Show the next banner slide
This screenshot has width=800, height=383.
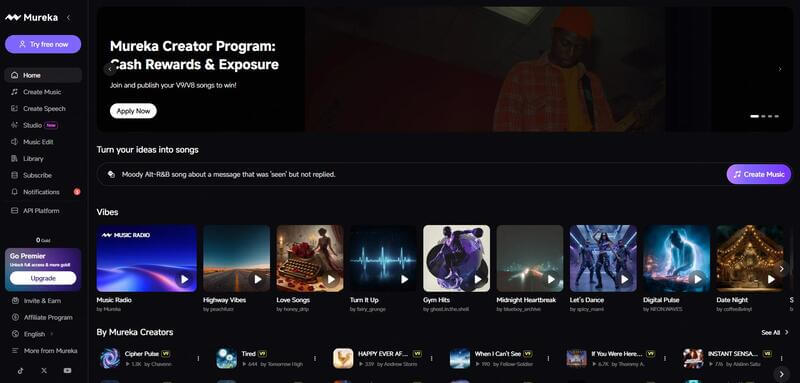tap(780, 69)
